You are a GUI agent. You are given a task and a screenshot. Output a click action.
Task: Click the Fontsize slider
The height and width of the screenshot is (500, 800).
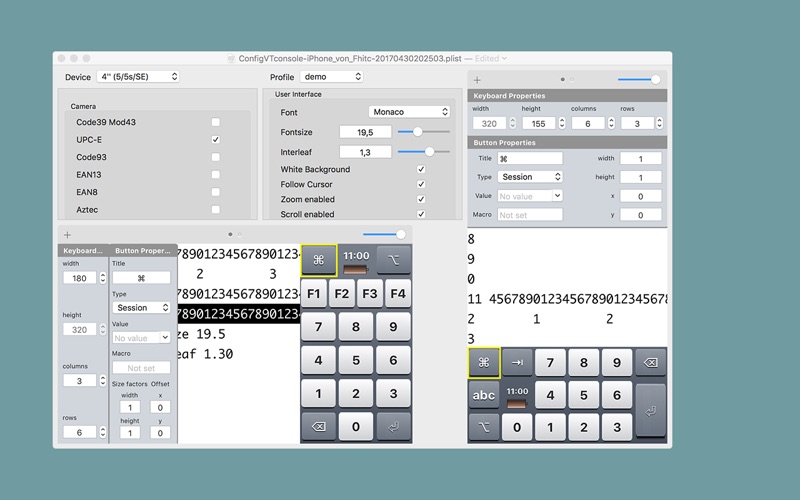click(423, 132)
